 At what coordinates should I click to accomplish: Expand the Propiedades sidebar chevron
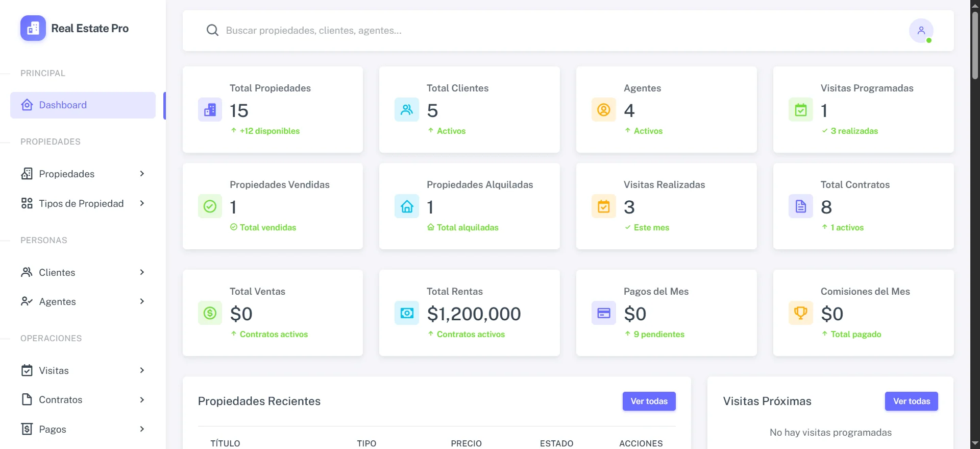click(142, 174)
